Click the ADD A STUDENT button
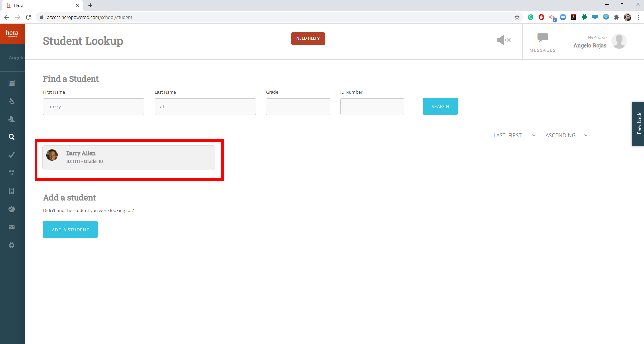 pos(70,230)
